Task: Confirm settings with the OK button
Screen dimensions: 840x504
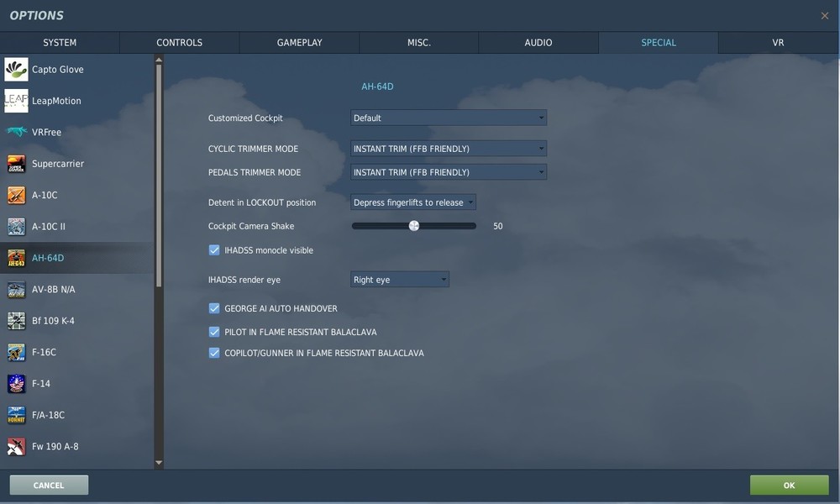Action: [x=789, y=486]
